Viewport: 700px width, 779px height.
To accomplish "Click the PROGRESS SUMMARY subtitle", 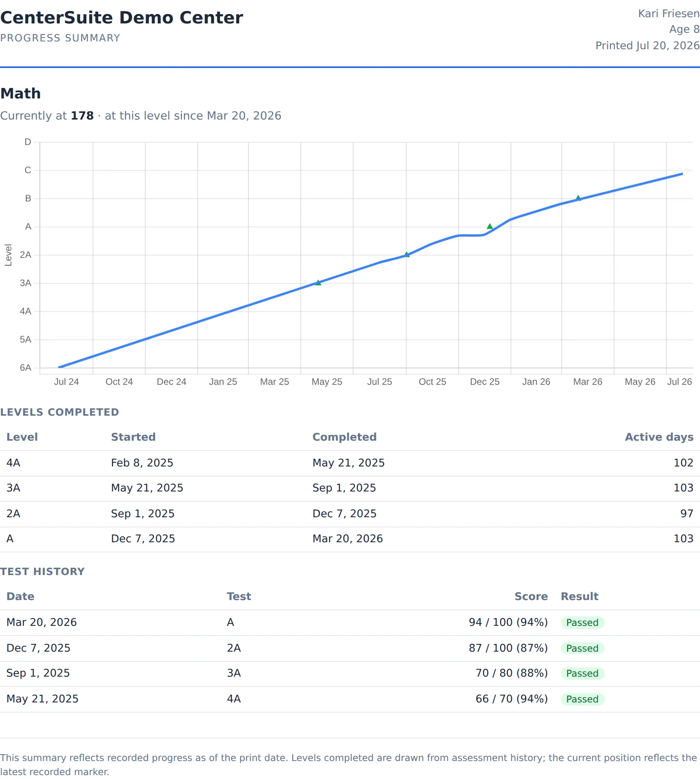I will click(x=60, y=38).
